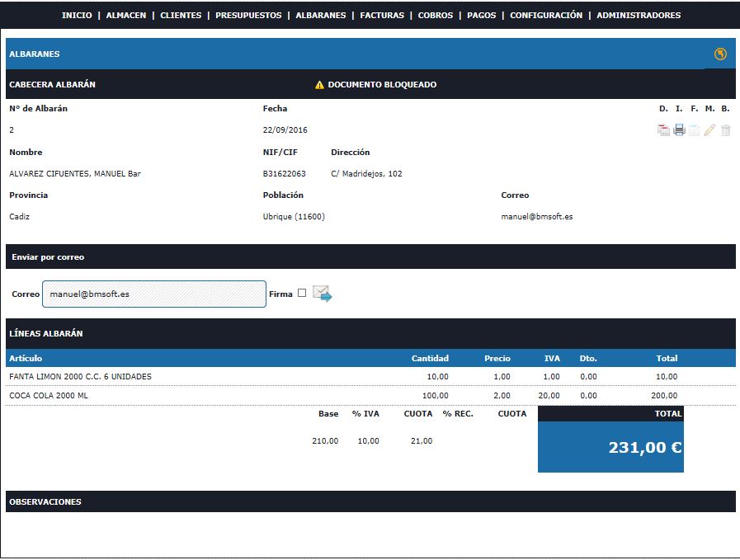This screenshot has height=560, width=740.
Task: Go to ADMINISTRADORES page
Action: (639, 16)
